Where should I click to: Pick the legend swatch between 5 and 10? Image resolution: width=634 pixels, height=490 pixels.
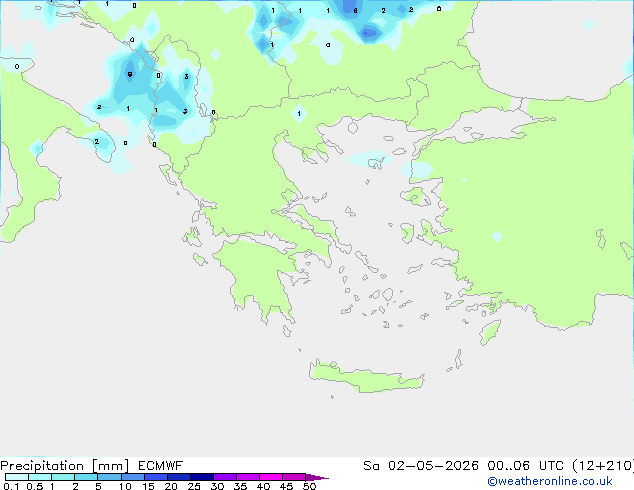(109, 477)
